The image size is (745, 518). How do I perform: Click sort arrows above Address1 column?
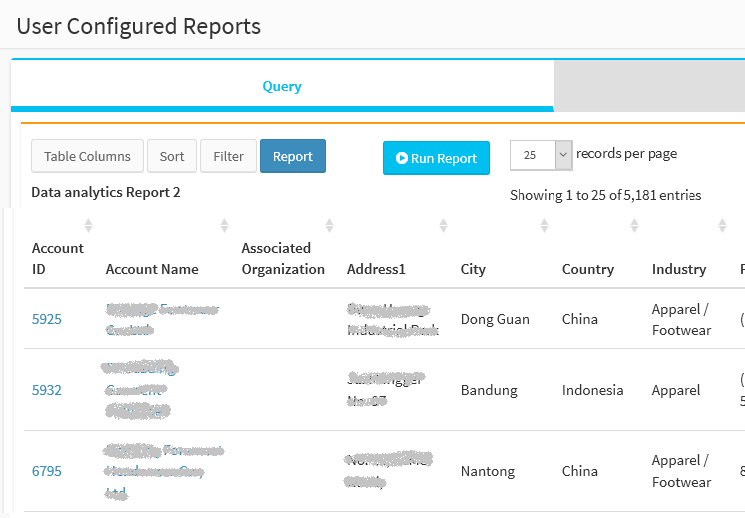[443, 225]
